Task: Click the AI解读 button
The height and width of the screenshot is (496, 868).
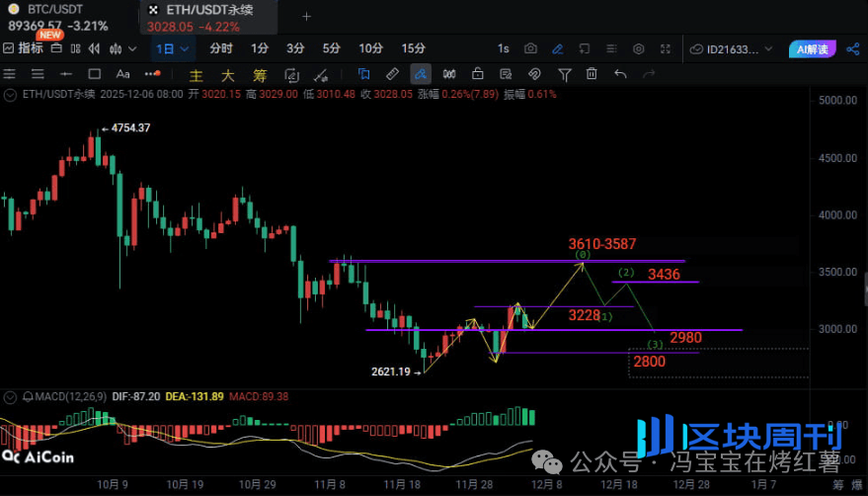Action: click(x=813, y=48)
